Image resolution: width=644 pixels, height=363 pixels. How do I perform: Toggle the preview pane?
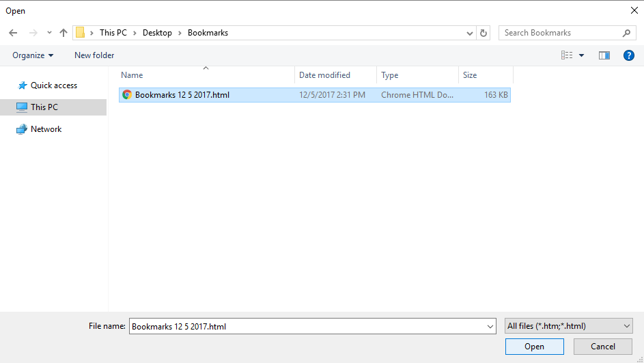604,55
